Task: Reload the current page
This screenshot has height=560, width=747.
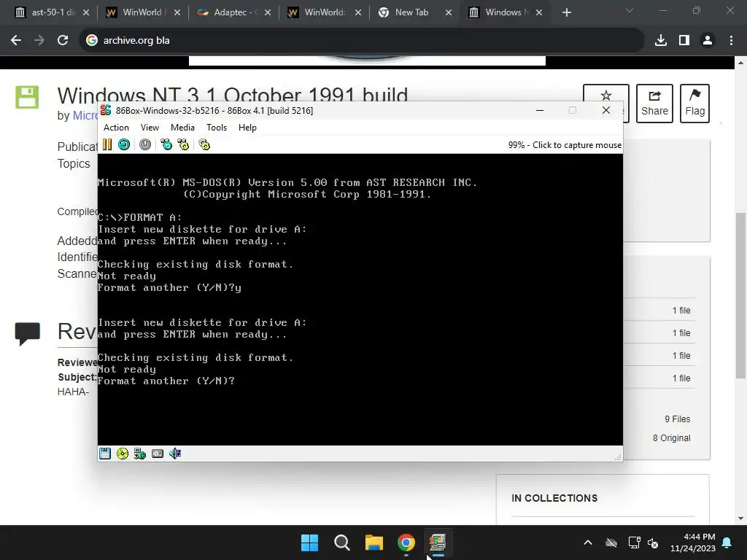Action: (63, 41)
